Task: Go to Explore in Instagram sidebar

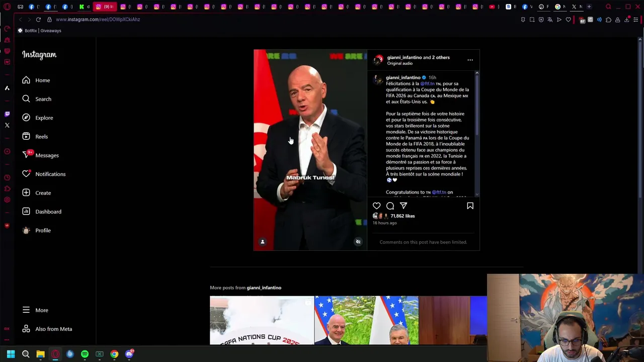Action: click(38, 118)
